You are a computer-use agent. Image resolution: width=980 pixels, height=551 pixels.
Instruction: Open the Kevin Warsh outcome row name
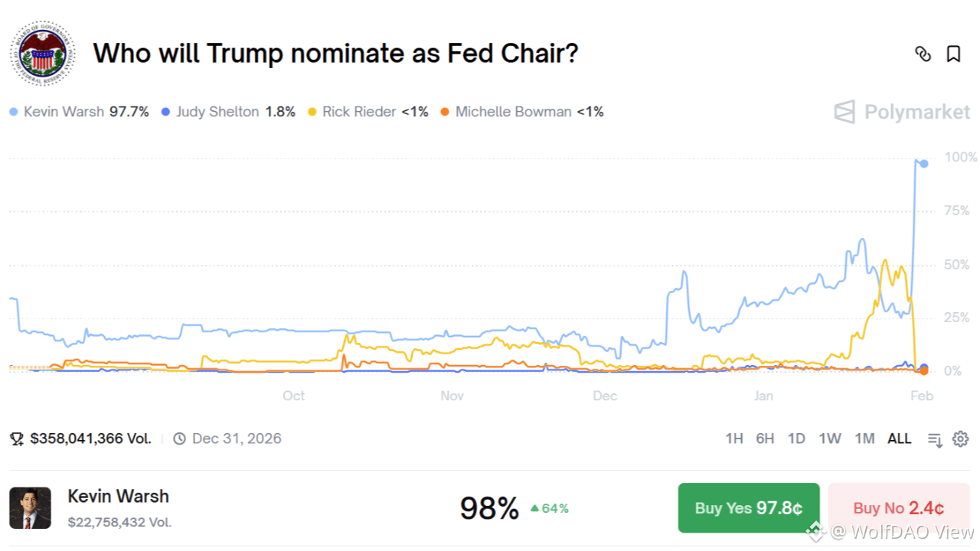tap(118, 496)
